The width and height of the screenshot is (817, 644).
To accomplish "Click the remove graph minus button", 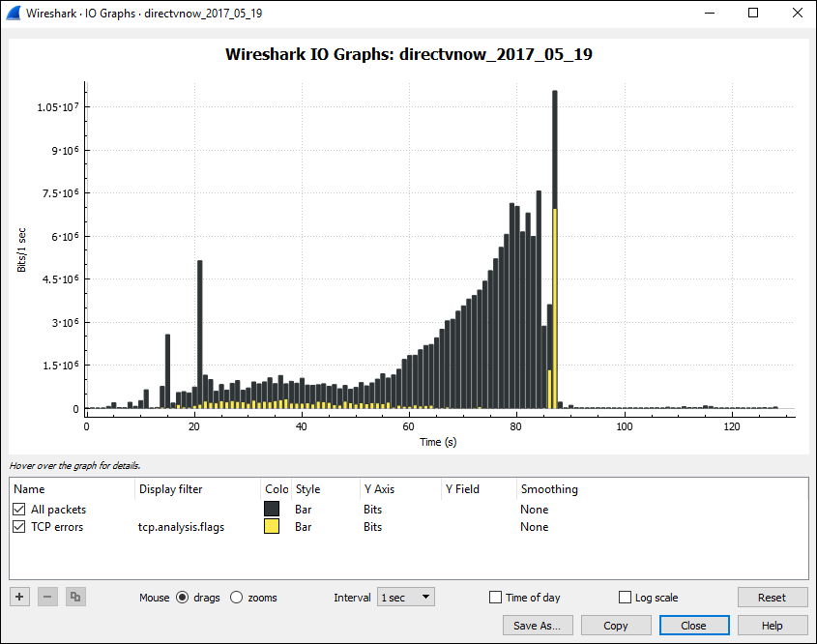I will click(47, 597).
